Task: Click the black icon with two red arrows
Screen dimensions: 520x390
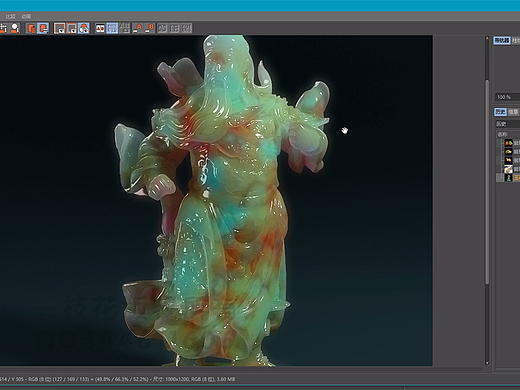Action: 100,28
